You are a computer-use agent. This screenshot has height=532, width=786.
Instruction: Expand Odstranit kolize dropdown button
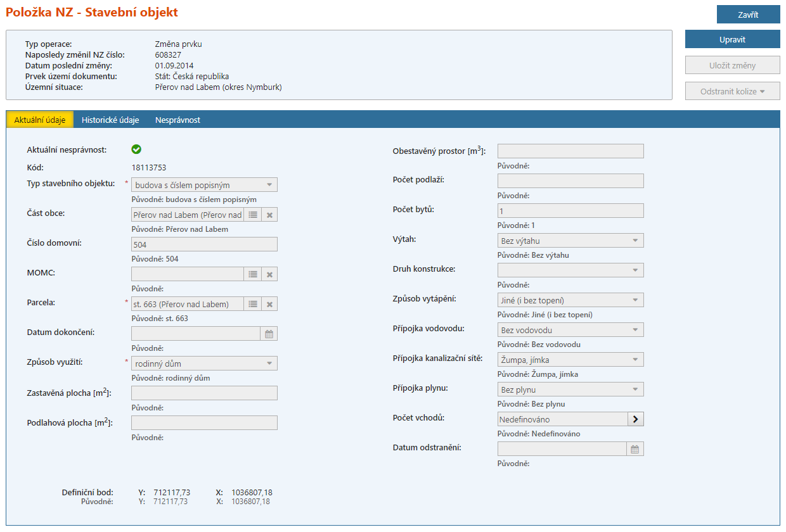[732, 91]
